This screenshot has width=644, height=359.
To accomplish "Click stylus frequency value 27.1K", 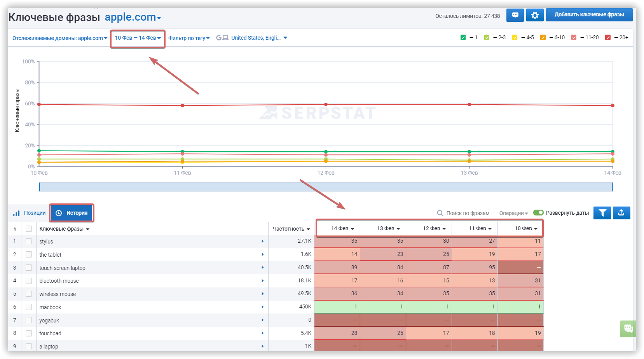I will point(304,241).
